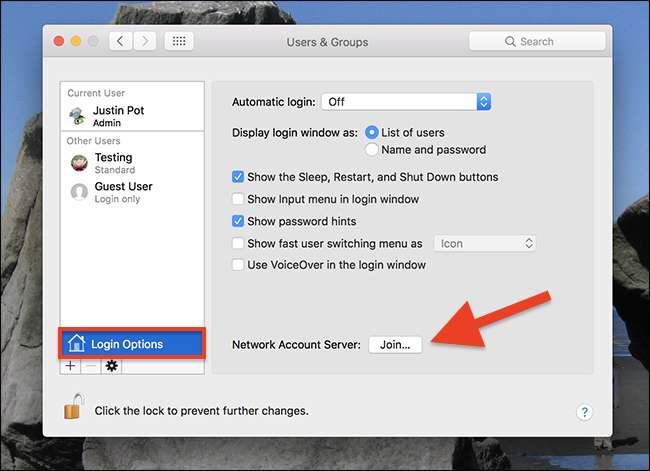Open the fast user switching Icon dropdown
The height and width of the screenshot is (471, 650).
(485, 243)
